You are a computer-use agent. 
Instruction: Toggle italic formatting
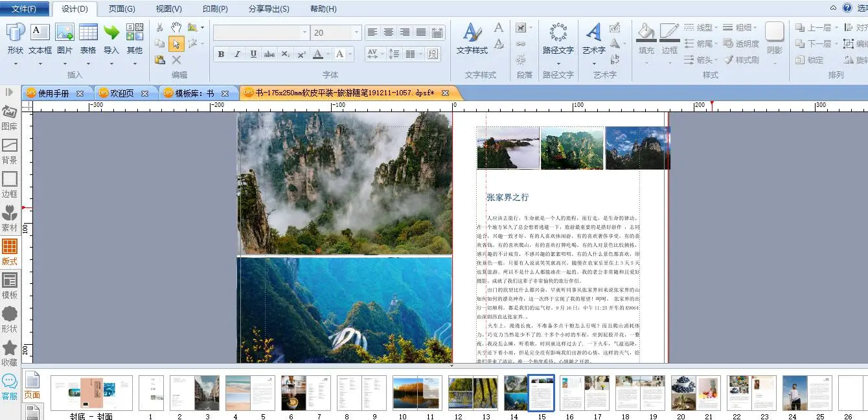click(237, 54)
